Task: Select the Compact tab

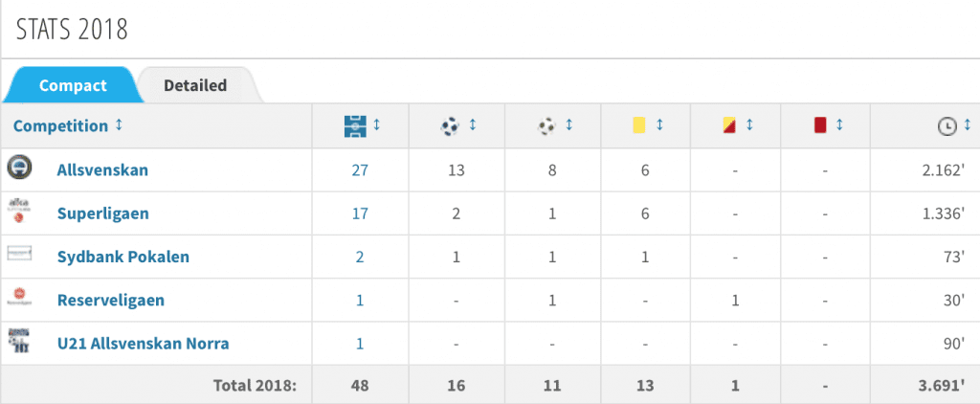Action: (x=73, y=85)
